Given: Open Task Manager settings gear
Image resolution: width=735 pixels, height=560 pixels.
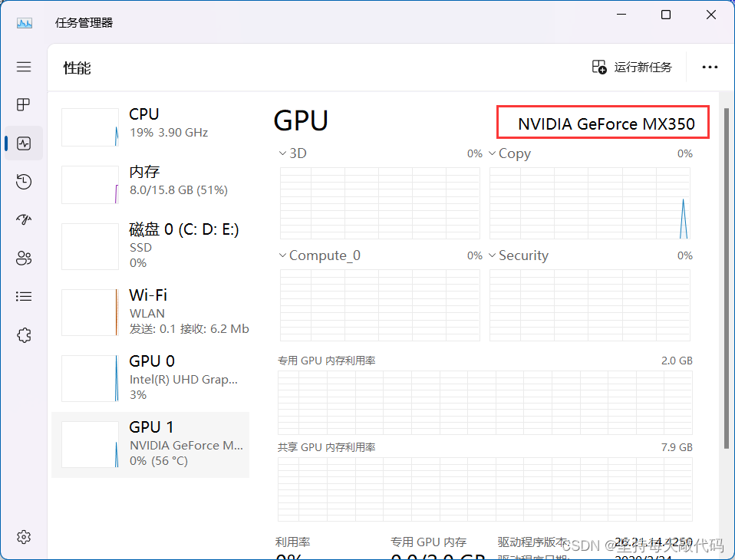Looking at the screenshot, I should [x=24, y=537].
